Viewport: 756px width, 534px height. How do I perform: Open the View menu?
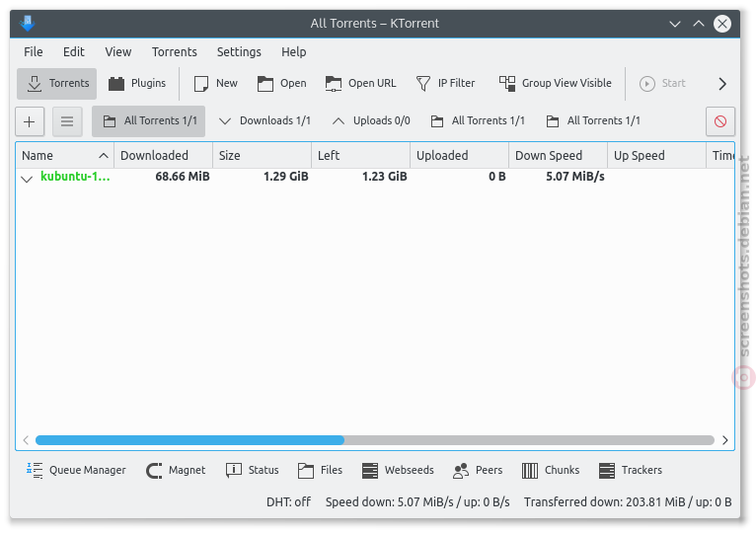click(x=118, y=51)
